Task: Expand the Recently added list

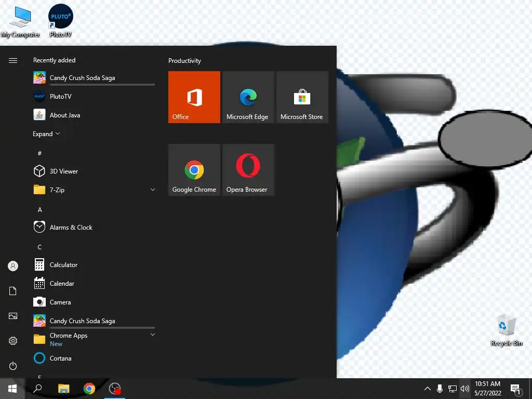Action: 46,134
